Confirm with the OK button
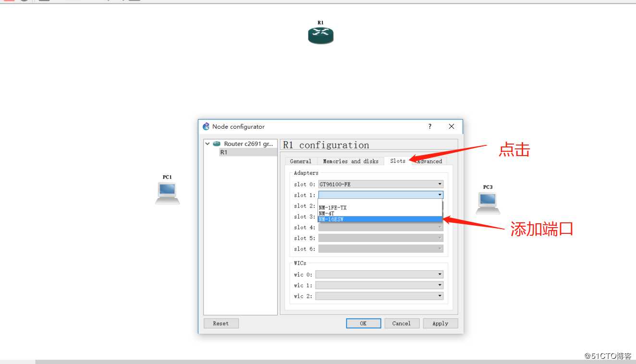Image resolution: width=636 pixels, height=364 pixels. (x=364, y=323)
